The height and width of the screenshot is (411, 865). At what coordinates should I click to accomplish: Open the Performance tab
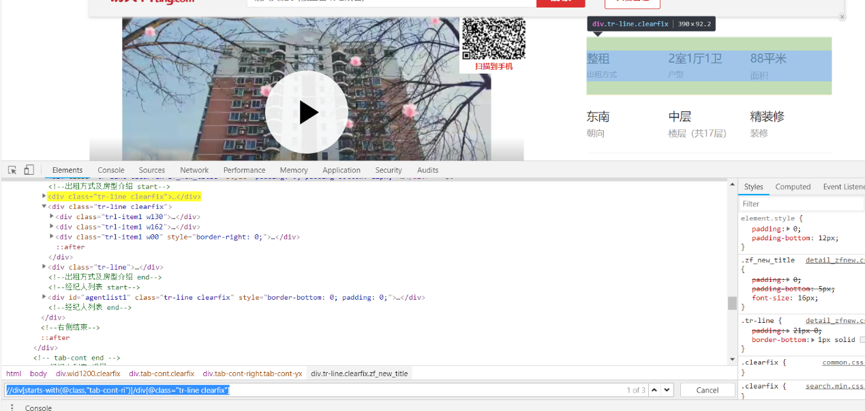[x=244, y=170]
